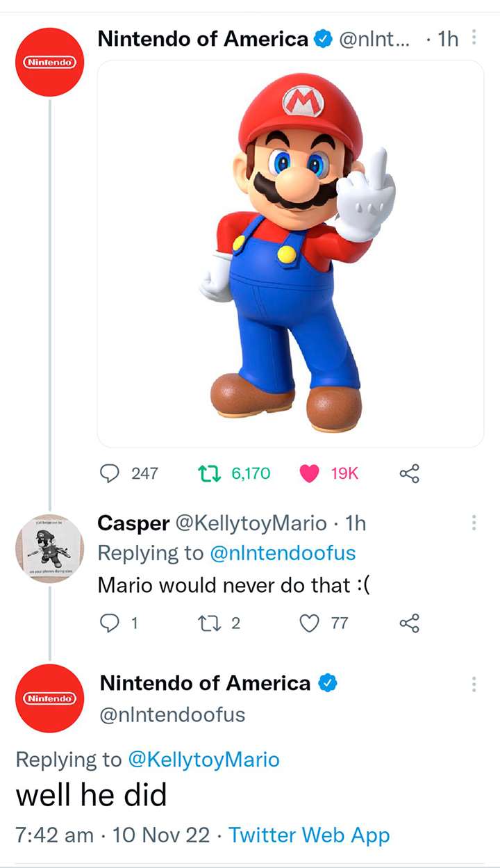
Task: Click the verified badge on the top tweet
Action: click(x=323, y=40)
